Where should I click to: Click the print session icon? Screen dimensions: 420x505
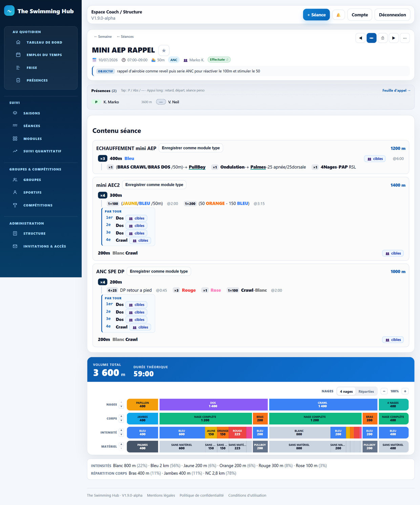click(383, 38)
